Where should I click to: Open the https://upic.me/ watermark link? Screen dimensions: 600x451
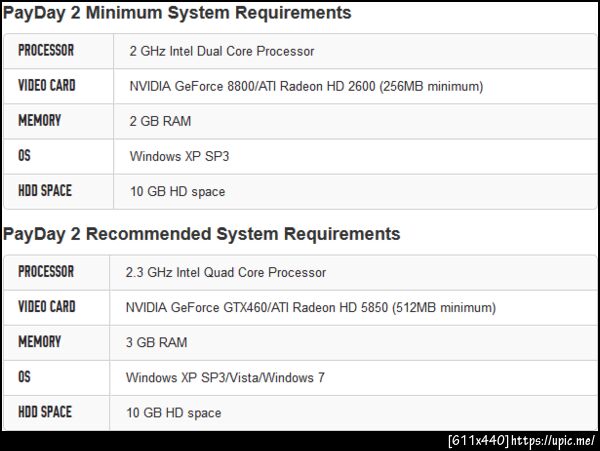[x=553, y=440]
